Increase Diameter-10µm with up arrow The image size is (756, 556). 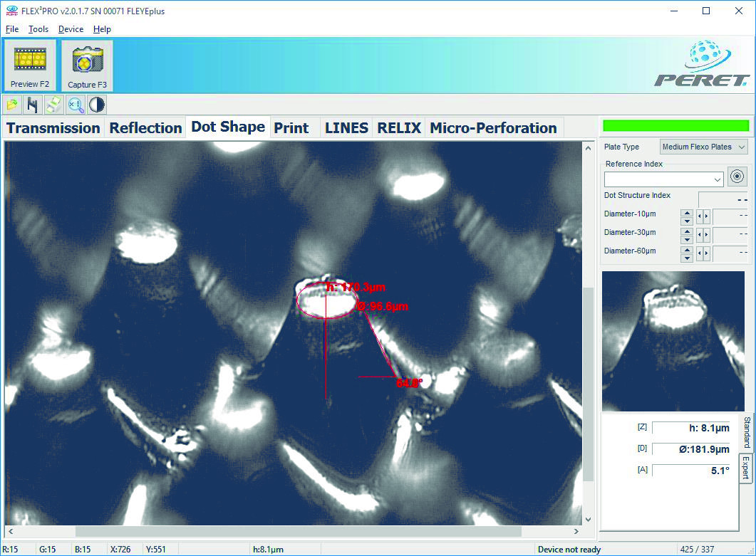tap(687, 213)
